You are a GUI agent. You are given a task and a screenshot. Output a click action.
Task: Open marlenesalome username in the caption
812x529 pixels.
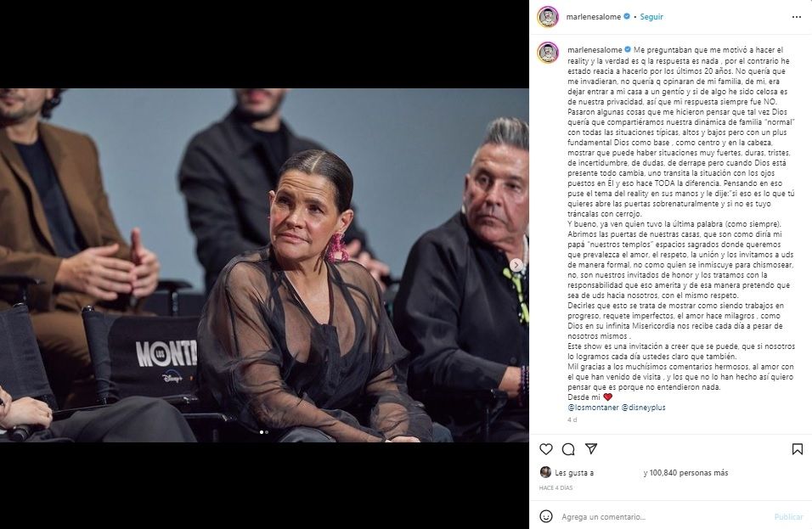click(595, 50)
